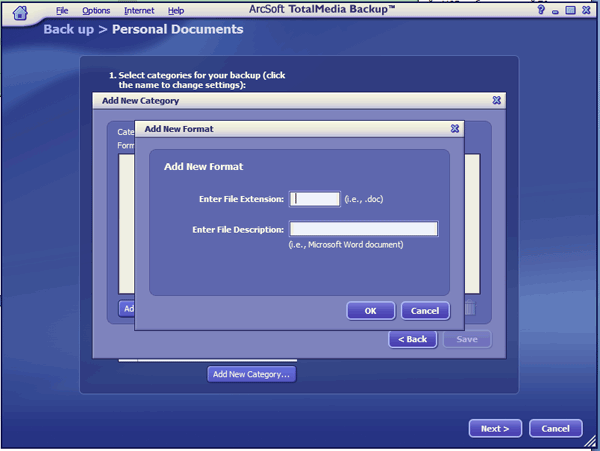The width and height of the screenshot is (600, 451).
Task: Cancel the Add New Format dialog
Action: point(425,311)
